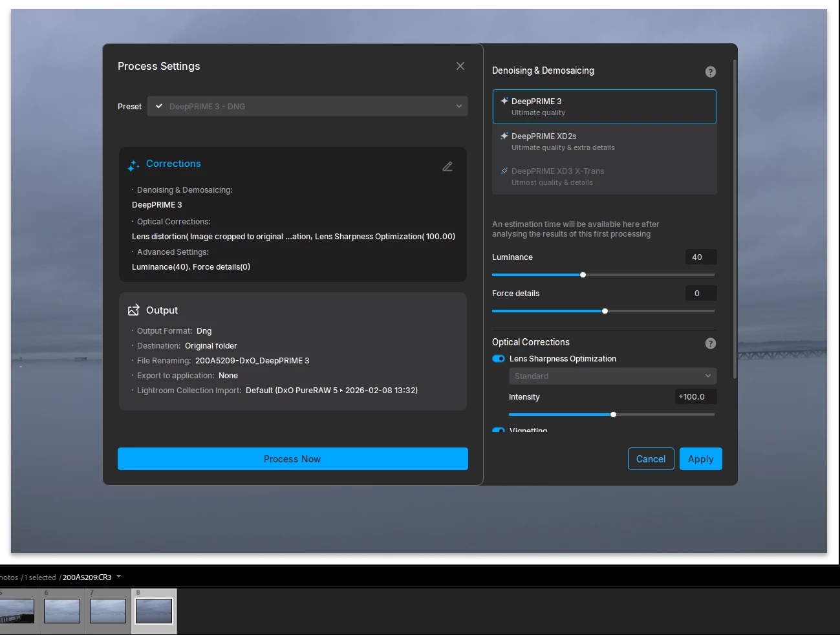Click the pencil icon to edit Corrections
Image resolution: width=840 pixels, height=635 pixels.
click(x=447, y=166)
